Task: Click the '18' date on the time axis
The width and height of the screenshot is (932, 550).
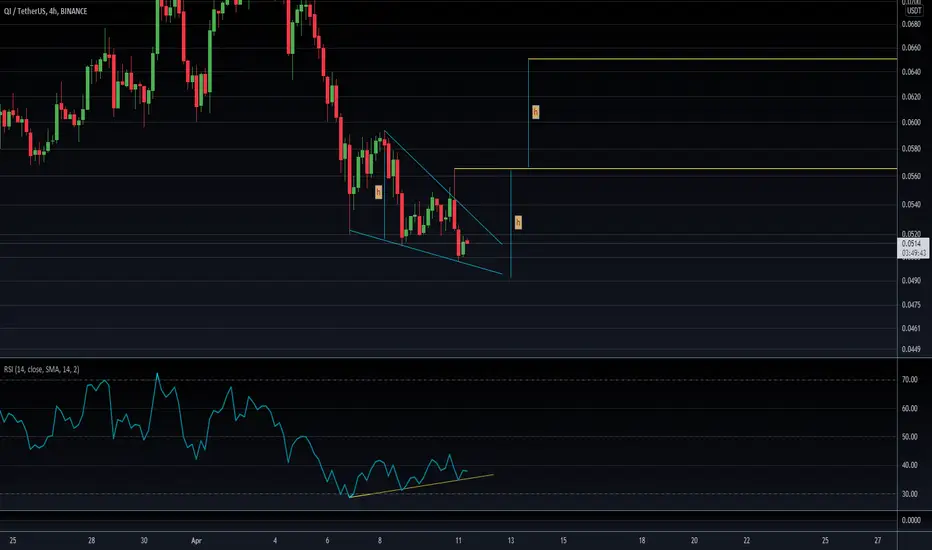Action: click(x=642, y=540)
